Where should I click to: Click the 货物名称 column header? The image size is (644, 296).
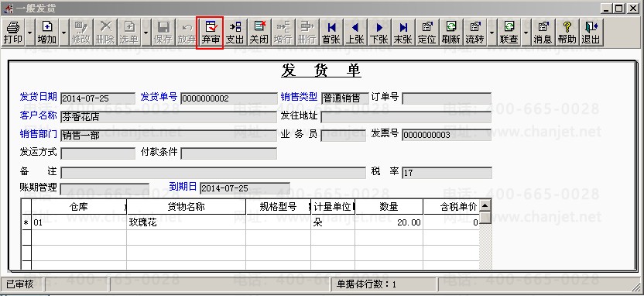click(x=186, y=207)
